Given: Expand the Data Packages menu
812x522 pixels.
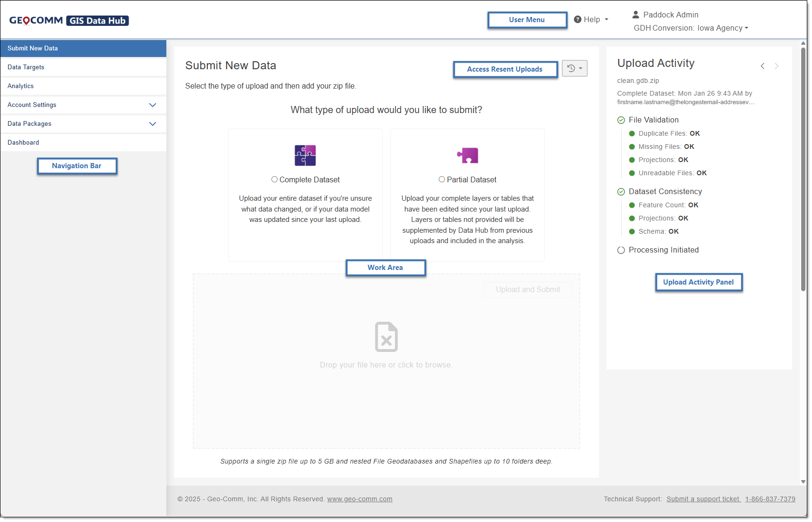Looking at the screenshot, I should pyautogui.click(x=152, y=124).
